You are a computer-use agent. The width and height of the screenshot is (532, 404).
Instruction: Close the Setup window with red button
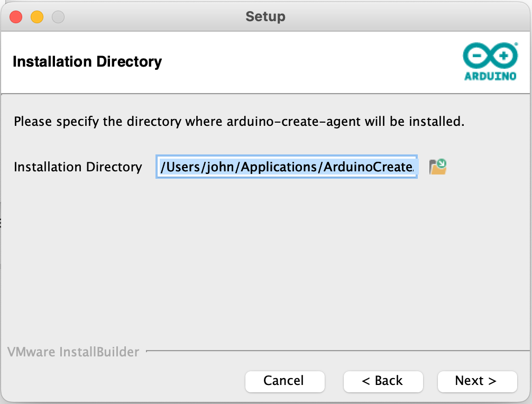16,16
